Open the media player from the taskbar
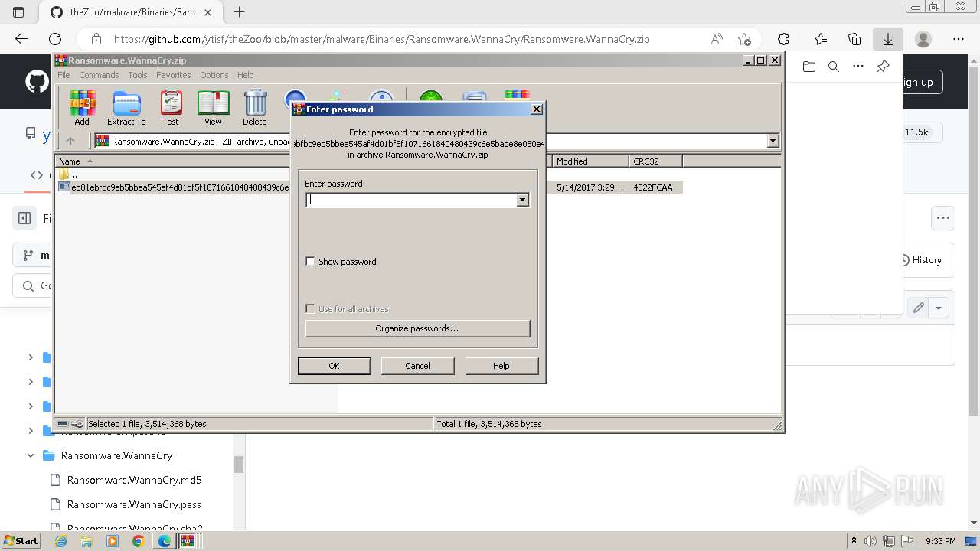The width and height of the screenshot is (980, 551). 113,541
